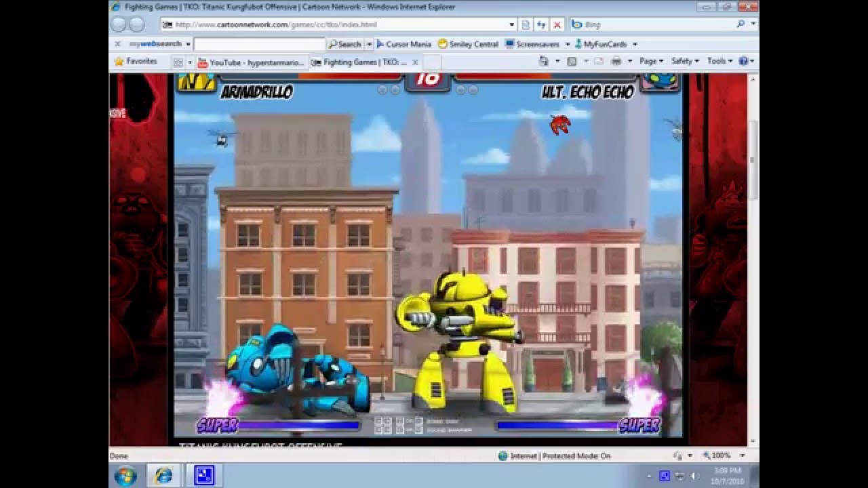This screenshot has width=868, height=488.
Task: Click the Internet Explorer taskbar icon
Action: [x=163, y=476]
